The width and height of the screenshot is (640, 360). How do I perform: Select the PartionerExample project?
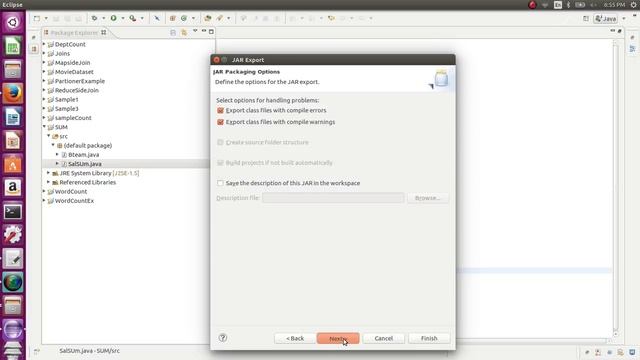coord(80,81)
